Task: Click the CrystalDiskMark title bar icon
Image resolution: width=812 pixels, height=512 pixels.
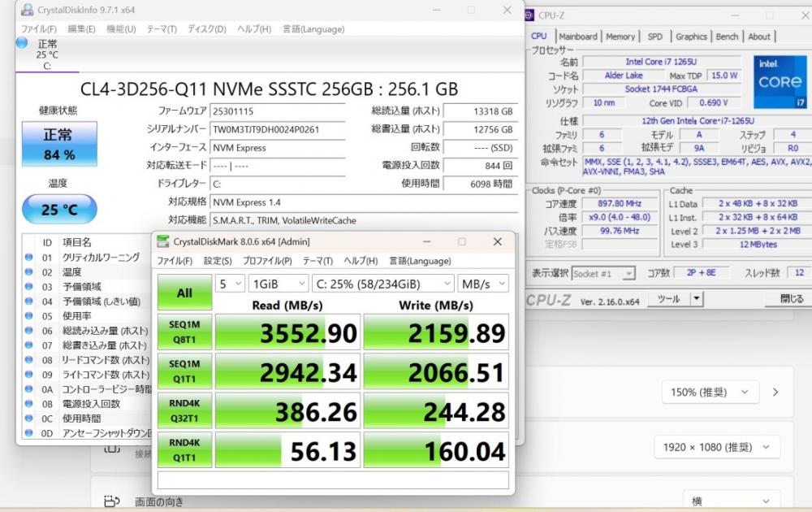Action: click(x=164, y=241)
